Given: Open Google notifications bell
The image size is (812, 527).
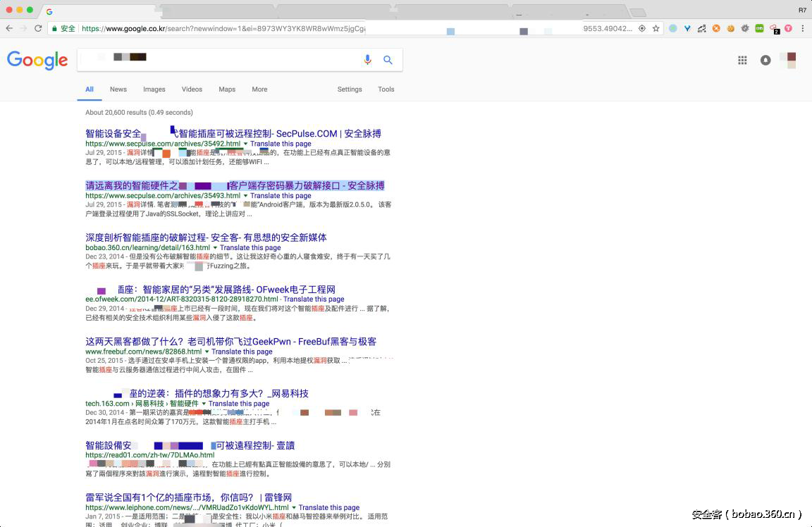Looking at the screenshot, I should click(765, 60).
